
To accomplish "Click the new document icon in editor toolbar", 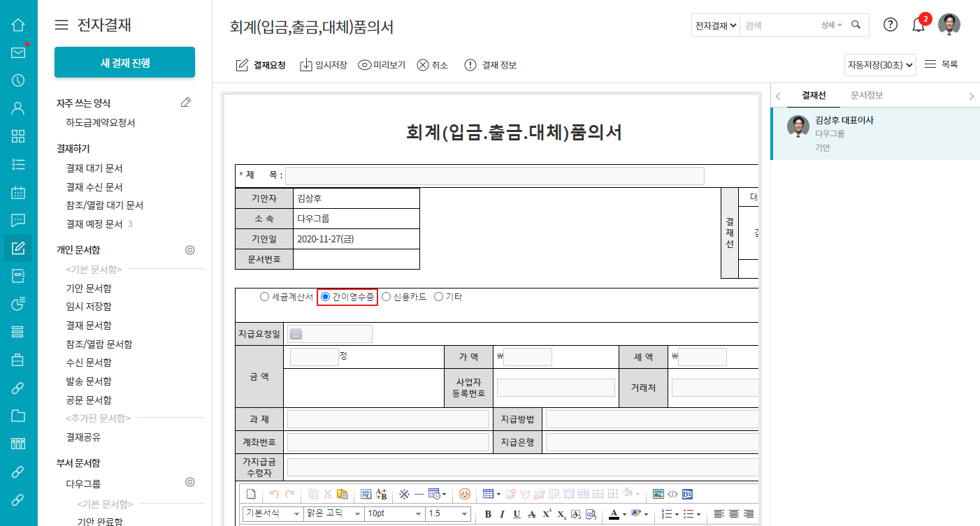I will (x=252, y=494).
